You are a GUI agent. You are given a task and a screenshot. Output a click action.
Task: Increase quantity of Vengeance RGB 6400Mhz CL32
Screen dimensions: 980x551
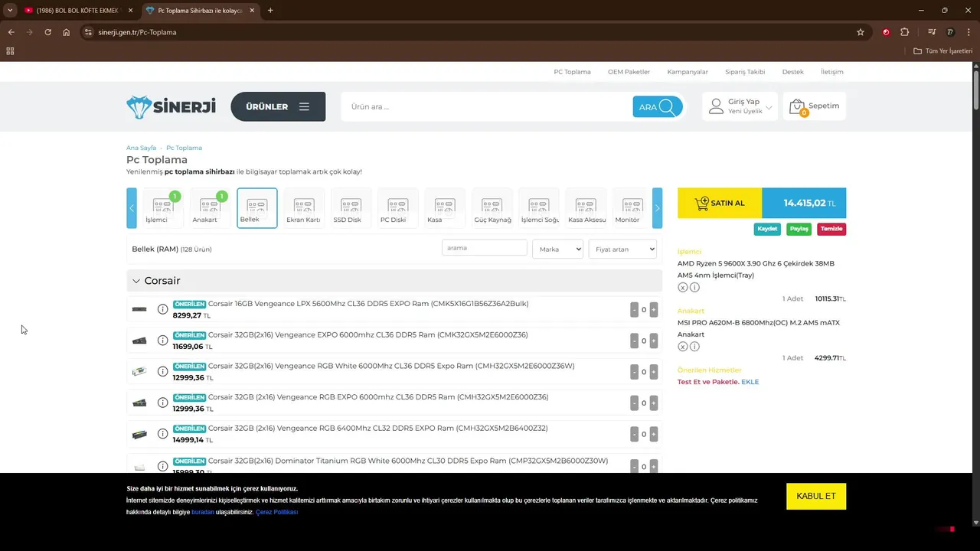(x=653, y=434)
